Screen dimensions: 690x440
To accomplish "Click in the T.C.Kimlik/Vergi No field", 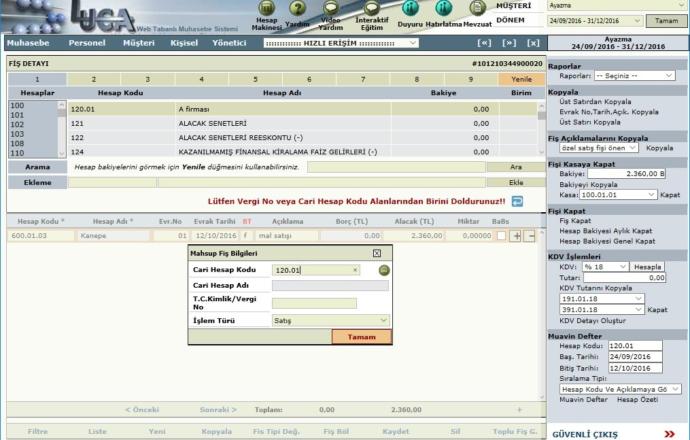I will click(x=314, y=303).
